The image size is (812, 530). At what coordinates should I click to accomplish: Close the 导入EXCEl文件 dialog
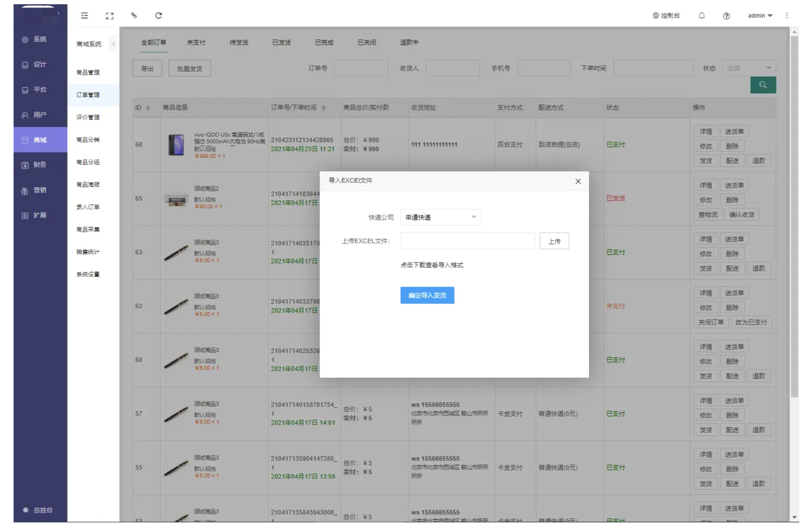point(578,181)
